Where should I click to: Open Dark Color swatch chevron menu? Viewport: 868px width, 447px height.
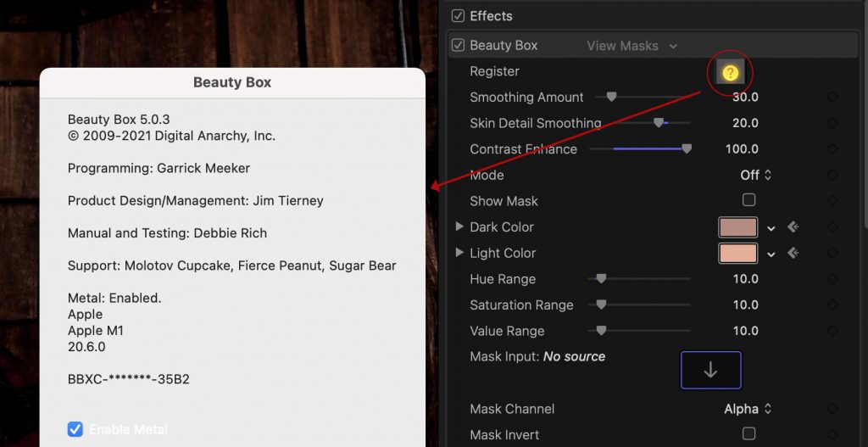click(771, 227)
